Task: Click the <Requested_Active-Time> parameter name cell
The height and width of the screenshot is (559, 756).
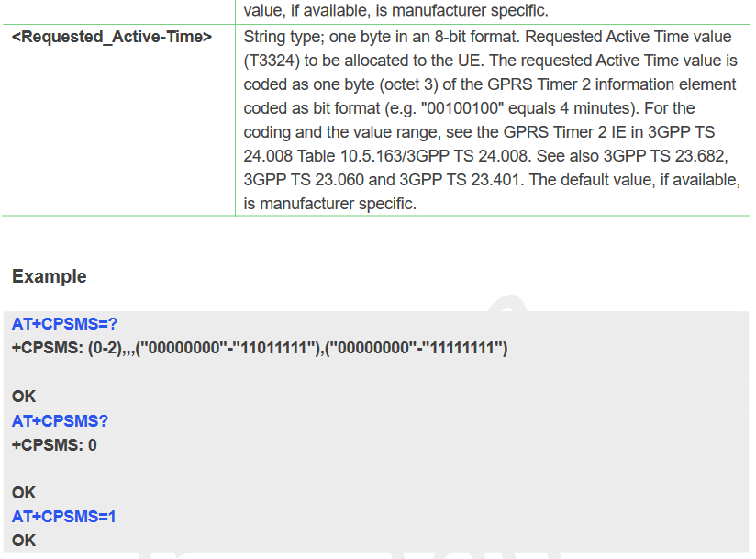Action: (112, 37)
